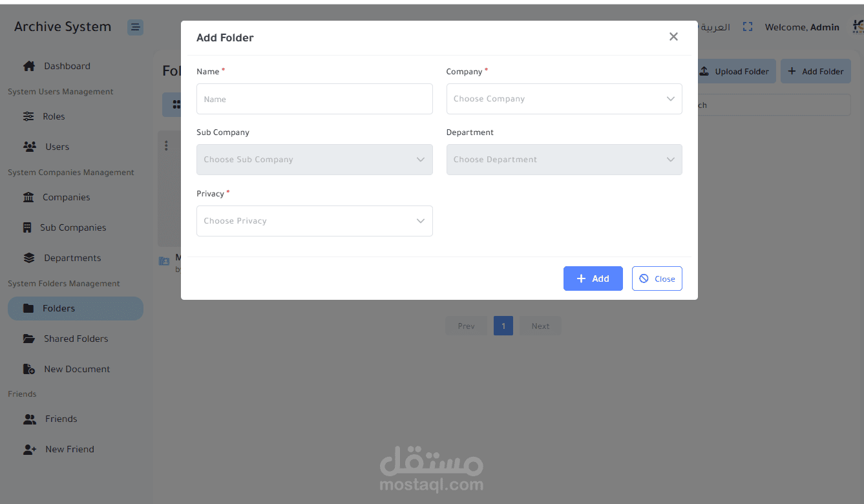864x504 pixels.
Task: Click the folder Name input field
Action: coord(314,99)
